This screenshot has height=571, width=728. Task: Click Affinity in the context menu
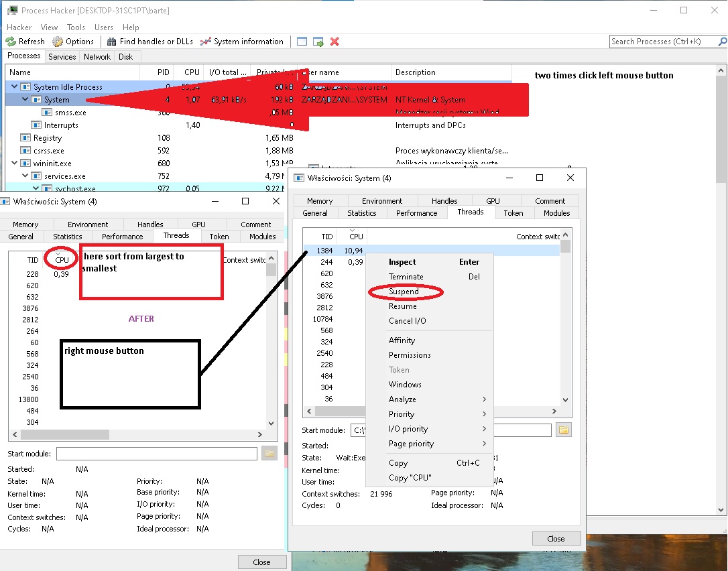click(430, 340)
